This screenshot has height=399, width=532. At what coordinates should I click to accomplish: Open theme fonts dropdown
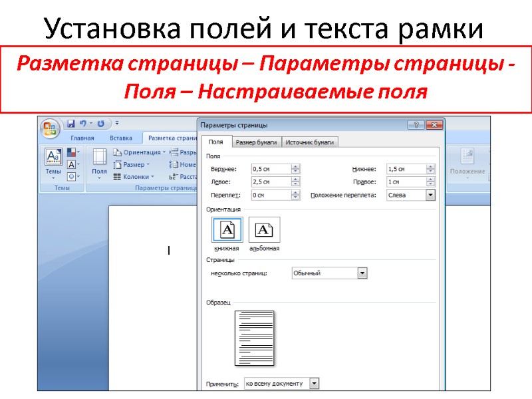[x=73, y=164]
